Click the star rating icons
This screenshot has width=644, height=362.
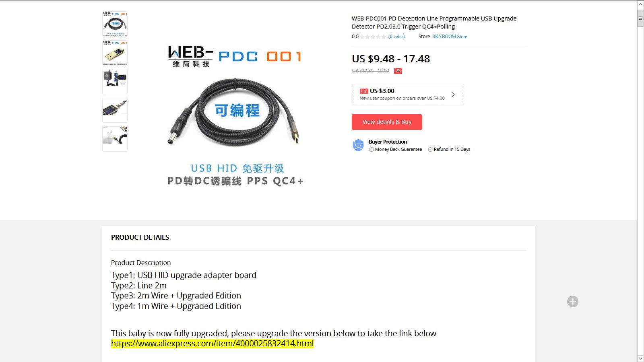(x=373, y=37)
